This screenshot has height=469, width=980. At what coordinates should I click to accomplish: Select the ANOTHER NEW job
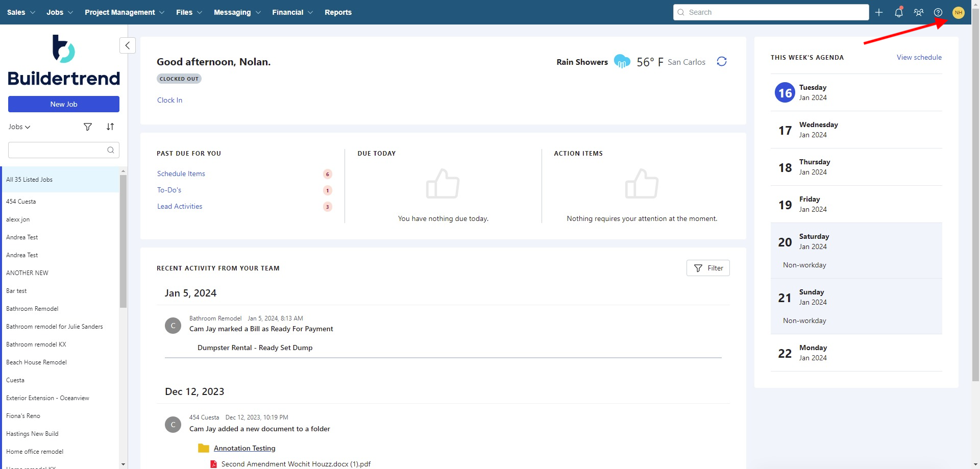pyautogui.click(x=60, y=273)
